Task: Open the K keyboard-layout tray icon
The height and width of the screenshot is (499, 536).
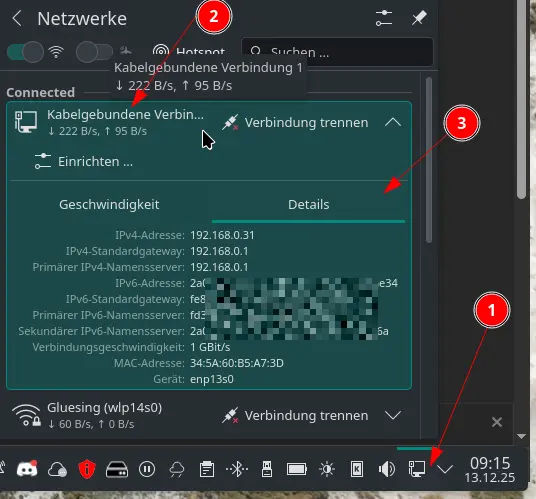Action: [357, 469]
